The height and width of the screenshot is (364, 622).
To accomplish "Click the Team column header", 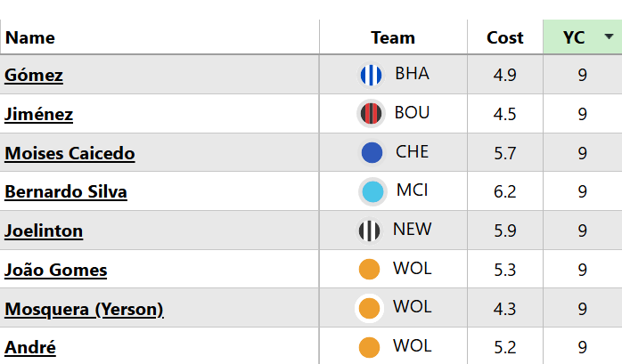I will click(393, 37).
